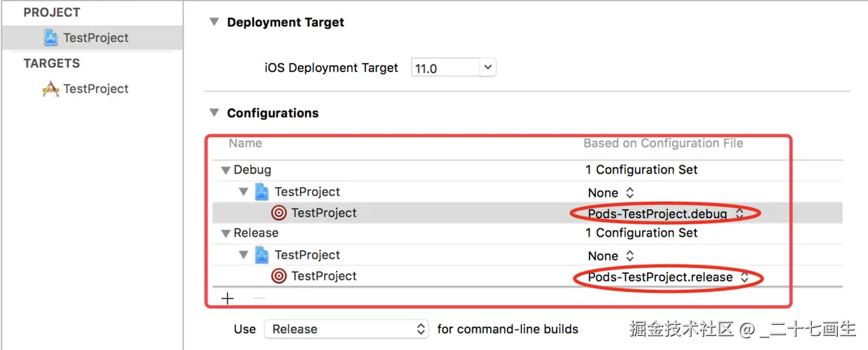Select the TestProject project row under Release
This screenshot has height=350, width=868.
[x=528, y=255]
